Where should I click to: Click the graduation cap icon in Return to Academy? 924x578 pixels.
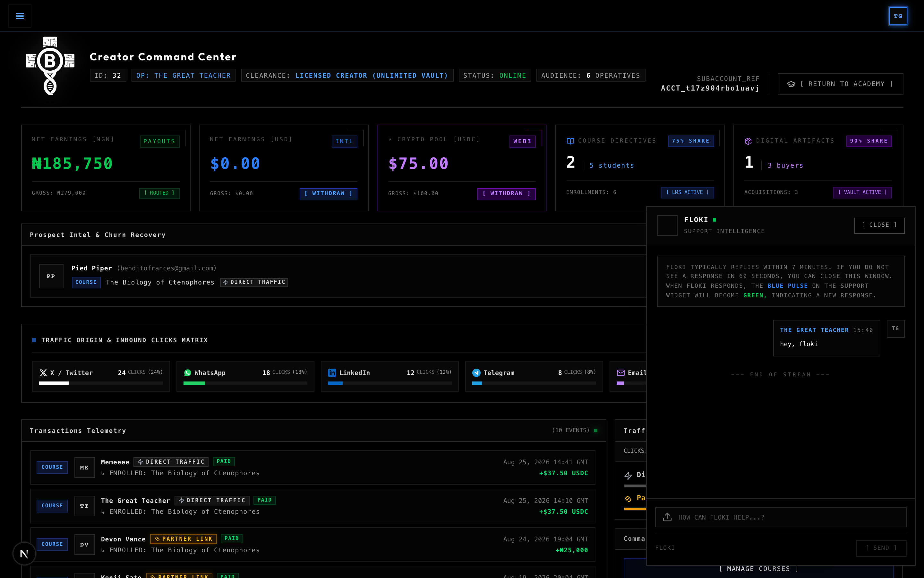click(791, 84)
